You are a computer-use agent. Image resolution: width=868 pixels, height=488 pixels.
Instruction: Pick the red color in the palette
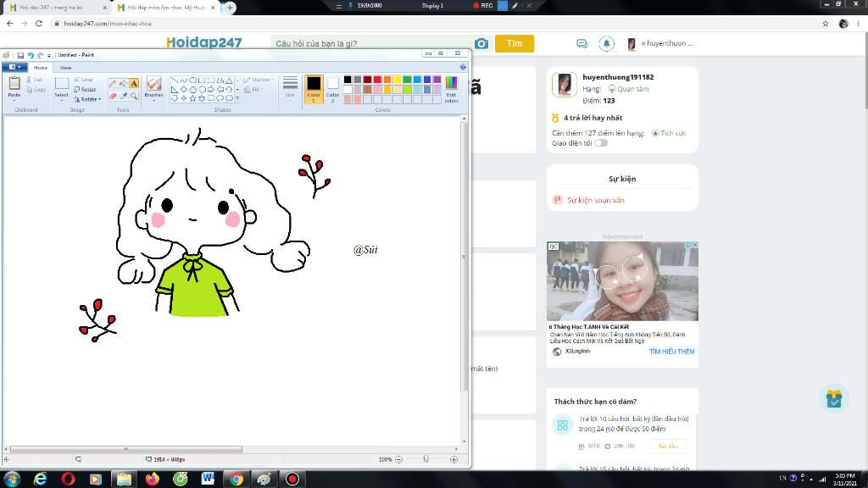(x=377, y=80)
